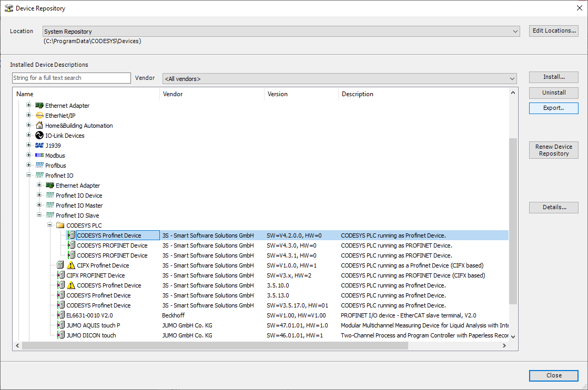Click the CODESYS PLC folder icon
The width and height of the screenshot is (588, 390).
click(60, 225)
